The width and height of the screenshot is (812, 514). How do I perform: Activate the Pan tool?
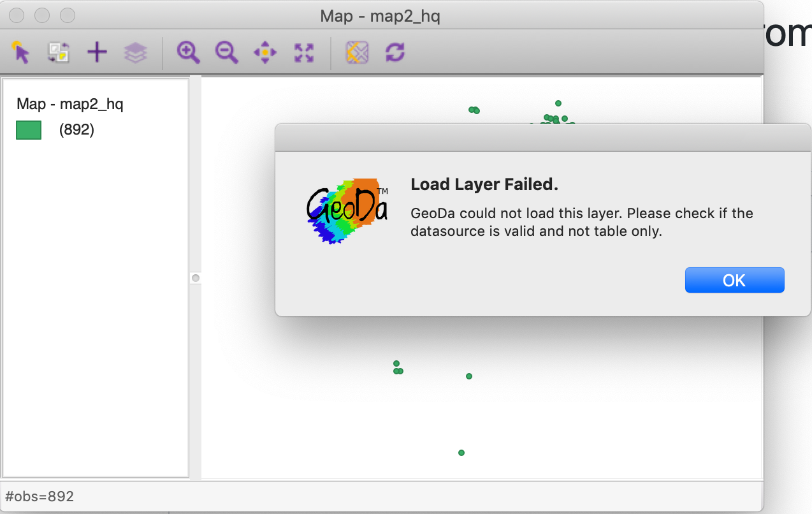pyautogui.click(x=265, y=52)
